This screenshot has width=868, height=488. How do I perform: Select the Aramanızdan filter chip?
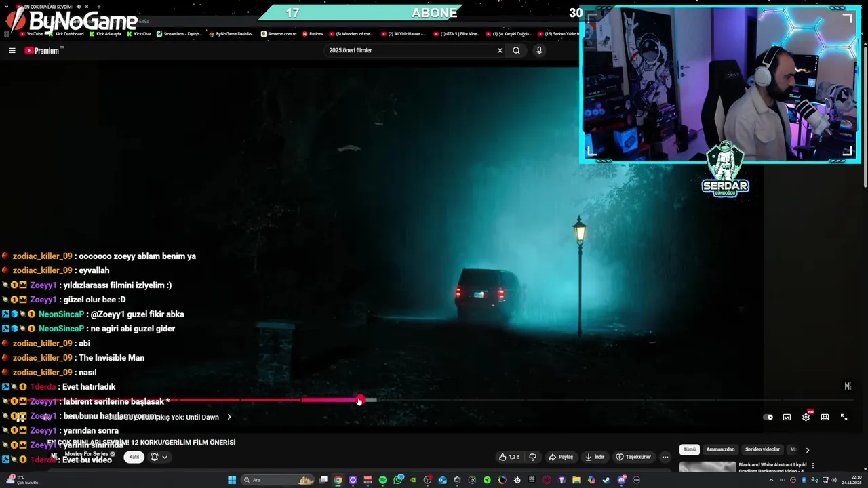(x=720, y=449)
